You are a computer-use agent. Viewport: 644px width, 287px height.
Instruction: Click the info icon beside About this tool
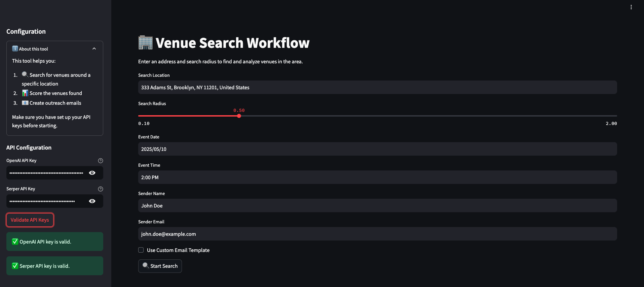click(15, 49)
